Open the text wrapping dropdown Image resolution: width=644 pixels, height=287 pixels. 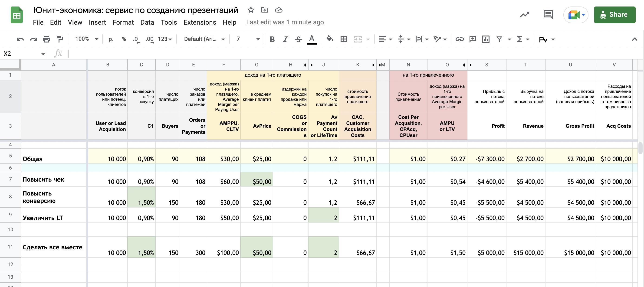422,39
